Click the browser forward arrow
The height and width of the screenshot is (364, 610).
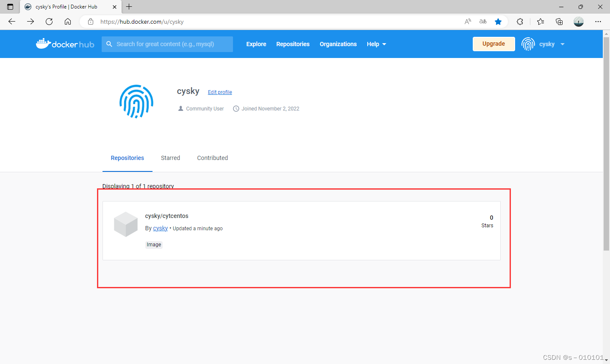point(30,22)
